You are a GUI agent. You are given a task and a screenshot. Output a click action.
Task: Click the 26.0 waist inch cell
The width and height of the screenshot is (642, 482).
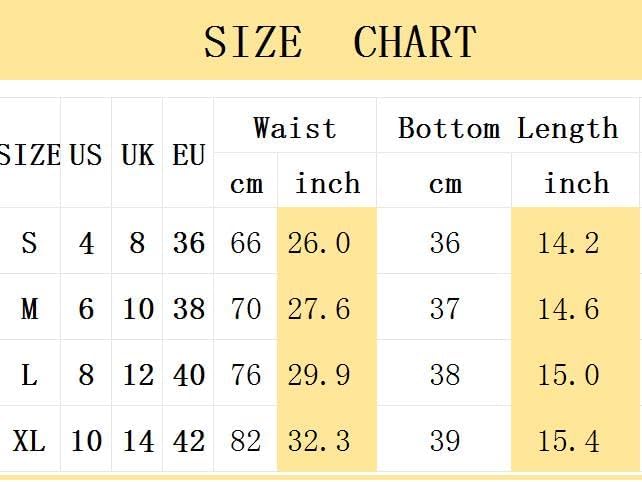(x=319, y=243)
